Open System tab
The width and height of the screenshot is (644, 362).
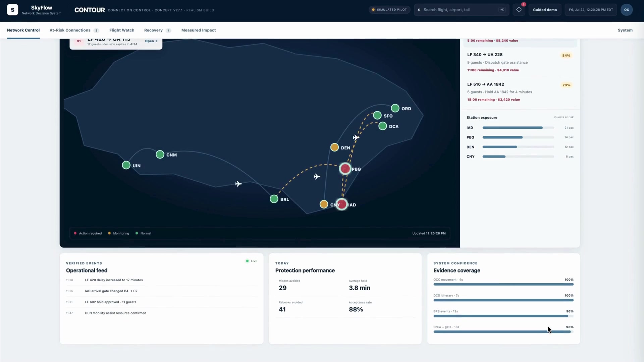coord(625,30)
